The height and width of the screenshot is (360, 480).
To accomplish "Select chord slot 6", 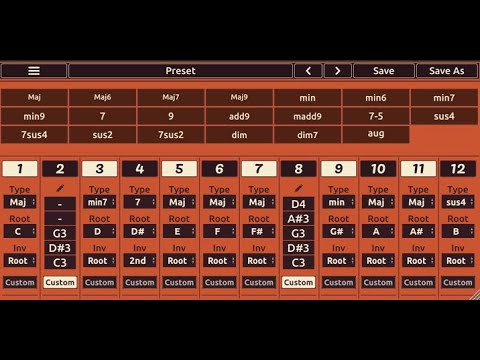I will (219, 169).
